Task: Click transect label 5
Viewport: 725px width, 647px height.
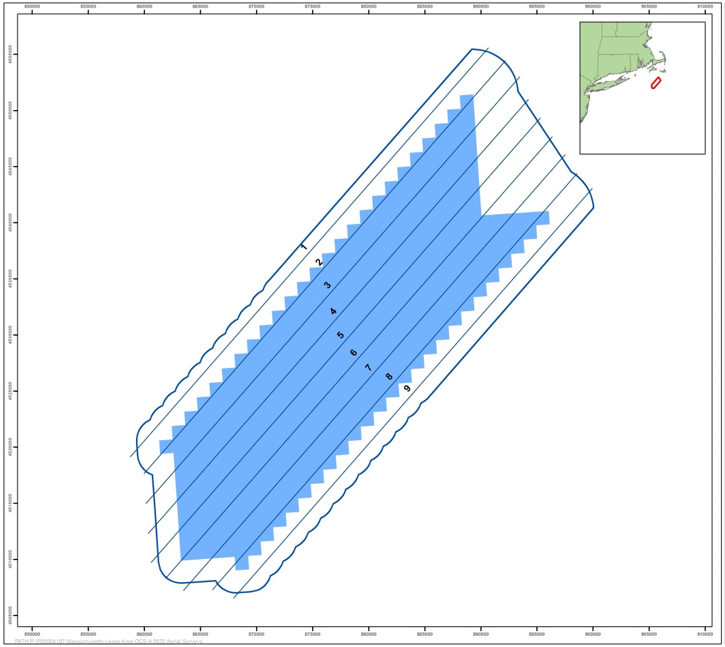Action: click(x=340, y=335)
